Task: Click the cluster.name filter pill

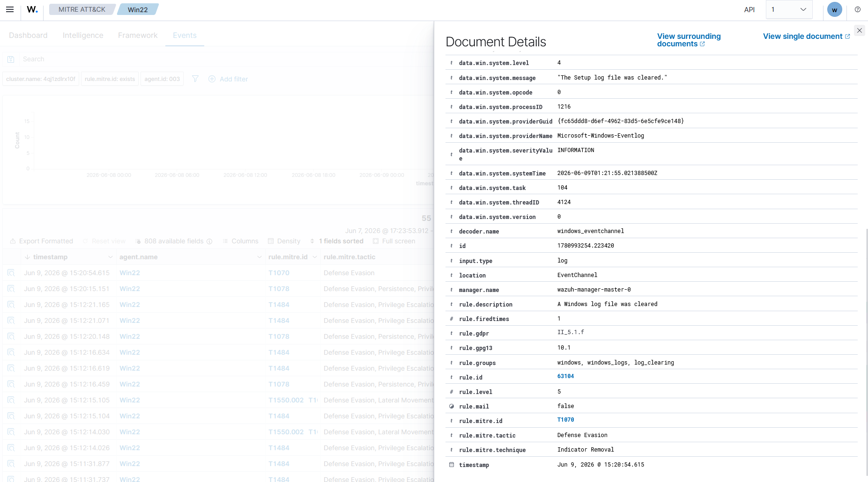Action: point(41,79)
